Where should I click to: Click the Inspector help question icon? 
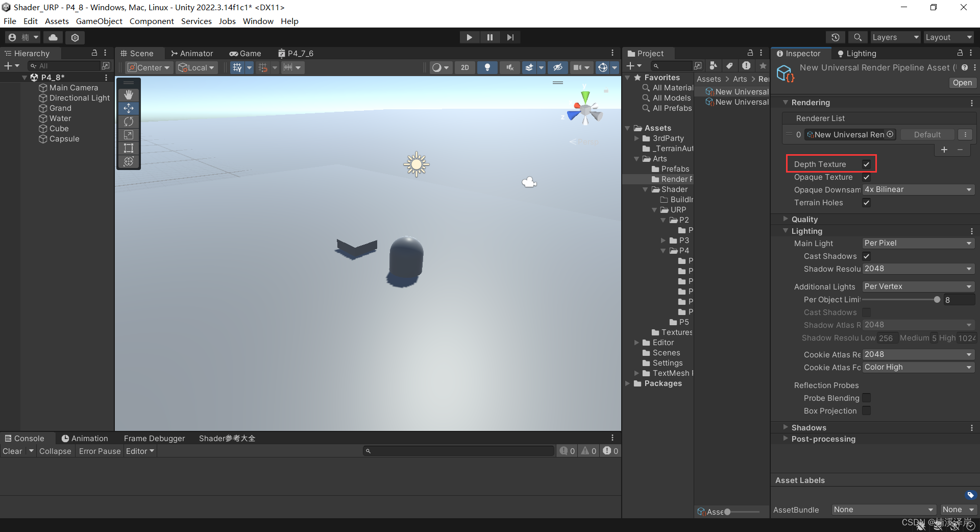point(964,67)
